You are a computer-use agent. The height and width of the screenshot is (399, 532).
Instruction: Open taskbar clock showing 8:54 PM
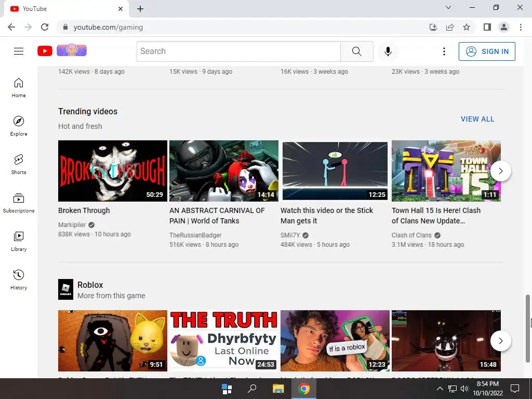click(488, 389)
